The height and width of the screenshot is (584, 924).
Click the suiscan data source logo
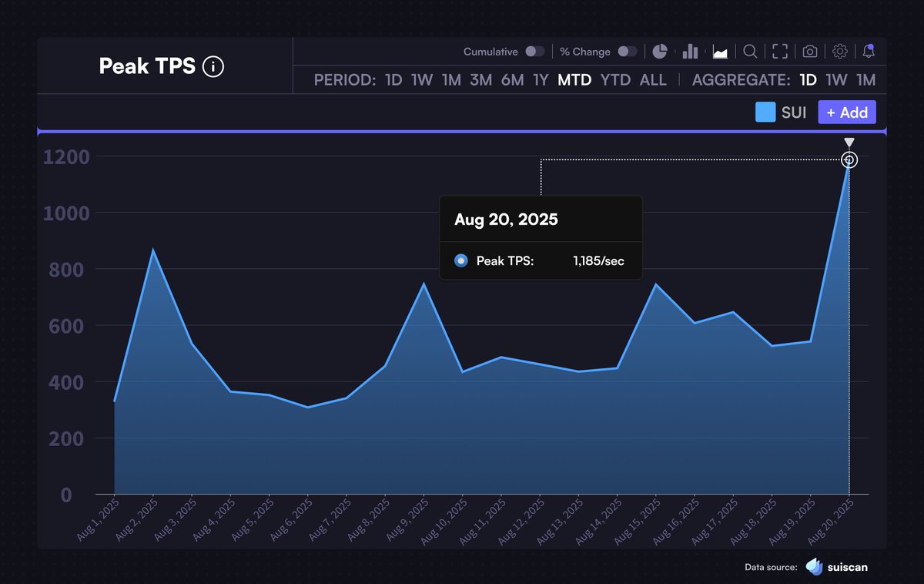pos(836,567)
